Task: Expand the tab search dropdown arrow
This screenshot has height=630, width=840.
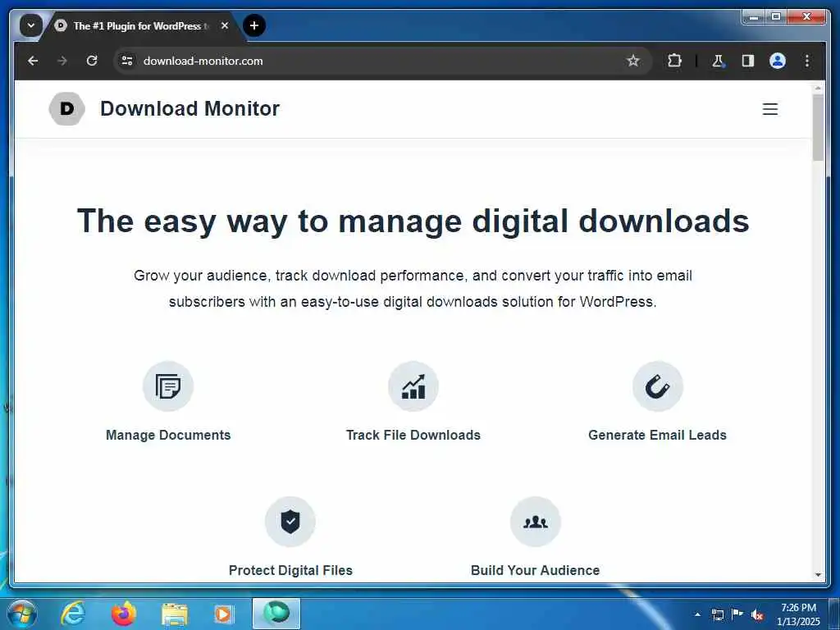Action: click(31, 25)
